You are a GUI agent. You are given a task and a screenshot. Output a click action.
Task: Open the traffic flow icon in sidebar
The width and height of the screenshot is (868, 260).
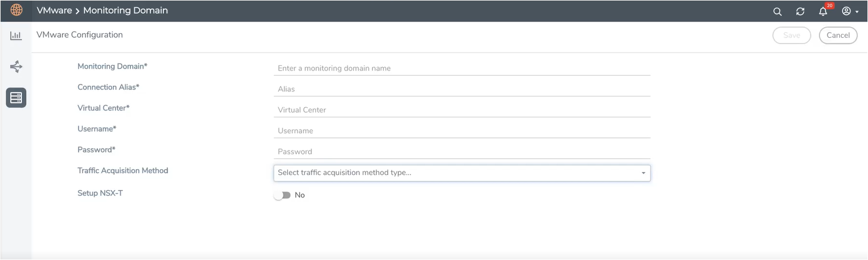pyautogui.click(x=16, y=67)
